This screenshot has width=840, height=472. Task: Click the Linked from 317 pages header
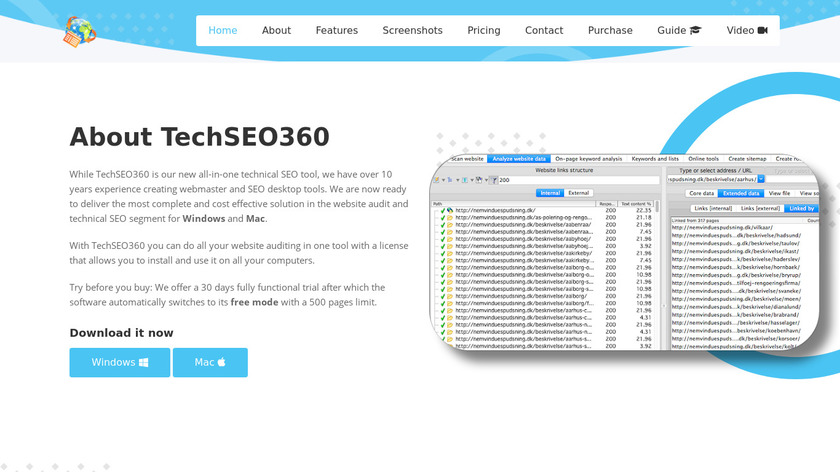tap(695, 220)
